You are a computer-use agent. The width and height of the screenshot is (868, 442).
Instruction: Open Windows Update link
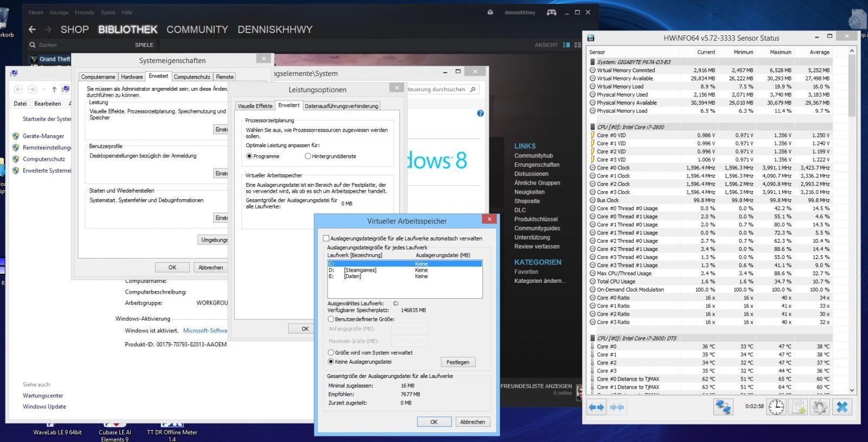coord(44,406)
